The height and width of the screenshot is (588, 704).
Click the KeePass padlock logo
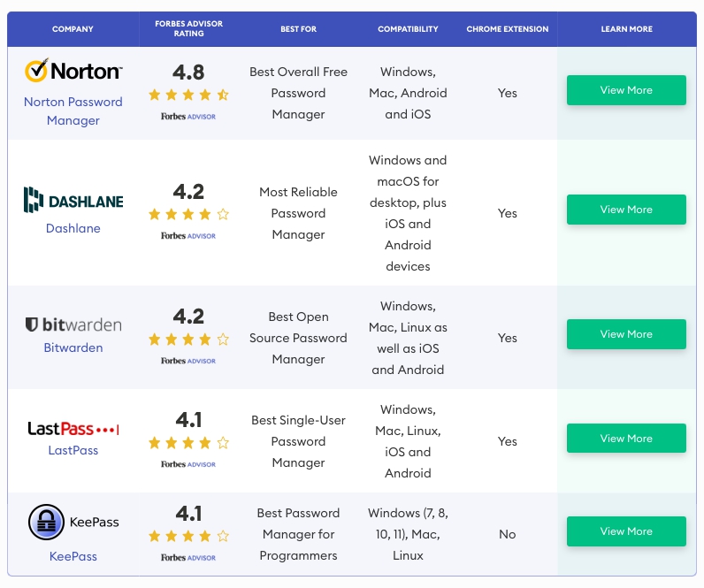pyautogui.click(x=46, y=522)
